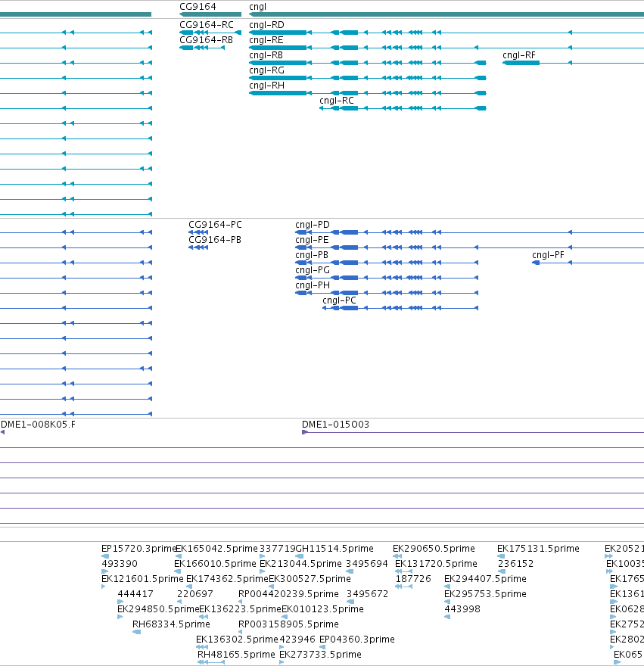The width and height of the screenshot is (644, 666).
Task: Open protein CG9164-PC
Action: [x=215, y=225]
